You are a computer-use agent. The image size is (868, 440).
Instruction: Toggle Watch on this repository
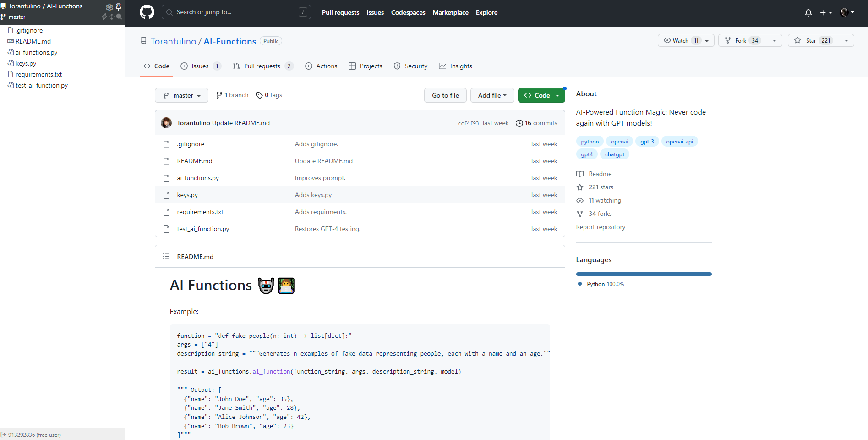686,40
